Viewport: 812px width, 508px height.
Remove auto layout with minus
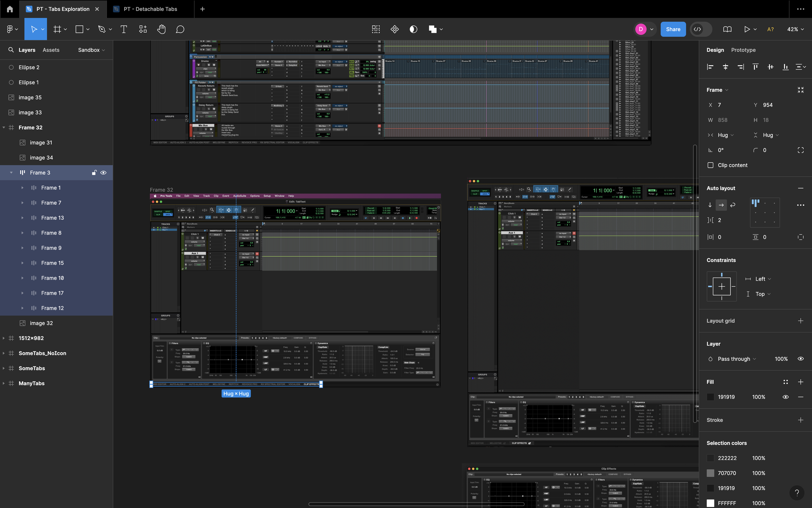[801, 188]
